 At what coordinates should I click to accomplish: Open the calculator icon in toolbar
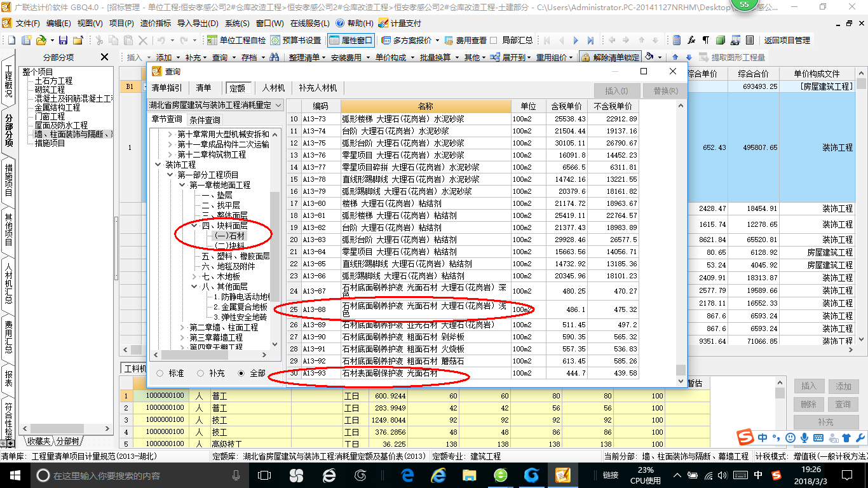677,40
